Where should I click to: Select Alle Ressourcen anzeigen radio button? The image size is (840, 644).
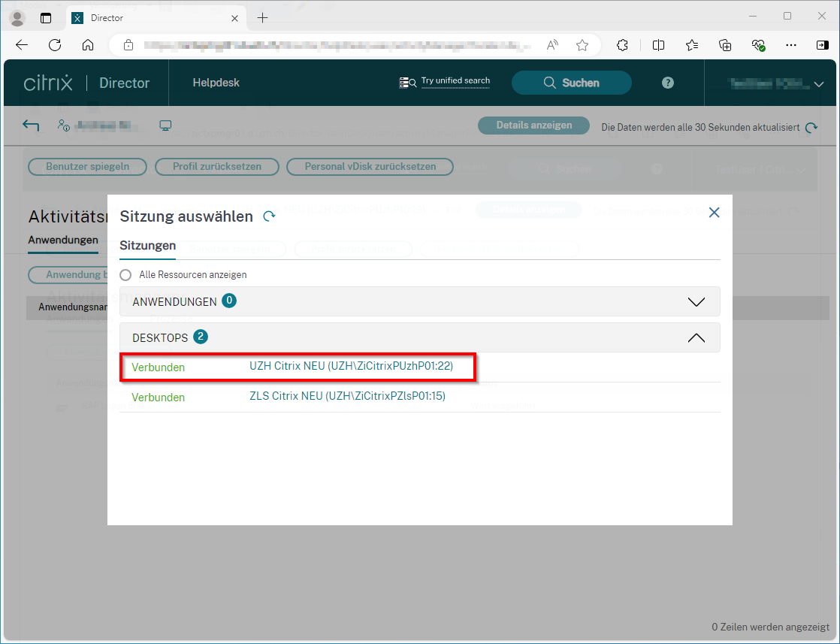[126, 275]
